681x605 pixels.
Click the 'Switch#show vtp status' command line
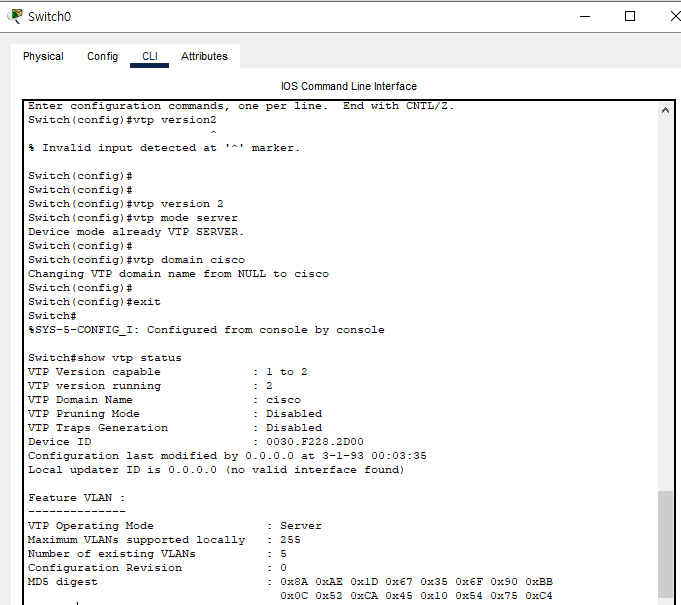click(105, 358)
